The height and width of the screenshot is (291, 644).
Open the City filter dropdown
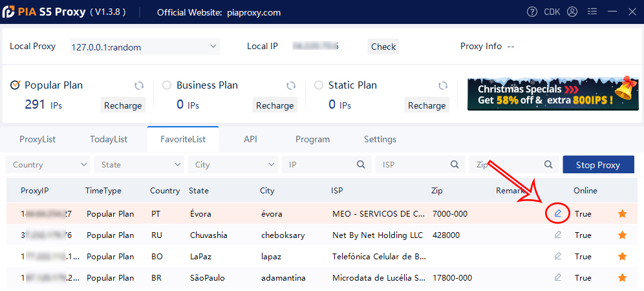click(x=233, y=164)
